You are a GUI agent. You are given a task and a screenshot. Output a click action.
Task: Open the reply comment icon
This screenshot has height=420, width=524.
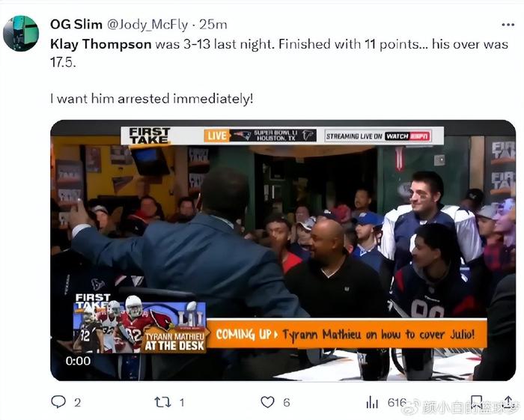[x=58, y=402]
